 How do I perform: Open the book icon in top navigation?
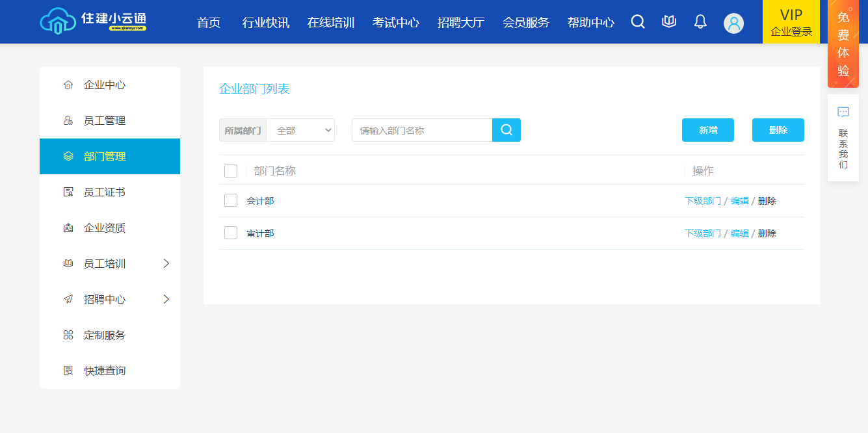click(x=669, y=22)
